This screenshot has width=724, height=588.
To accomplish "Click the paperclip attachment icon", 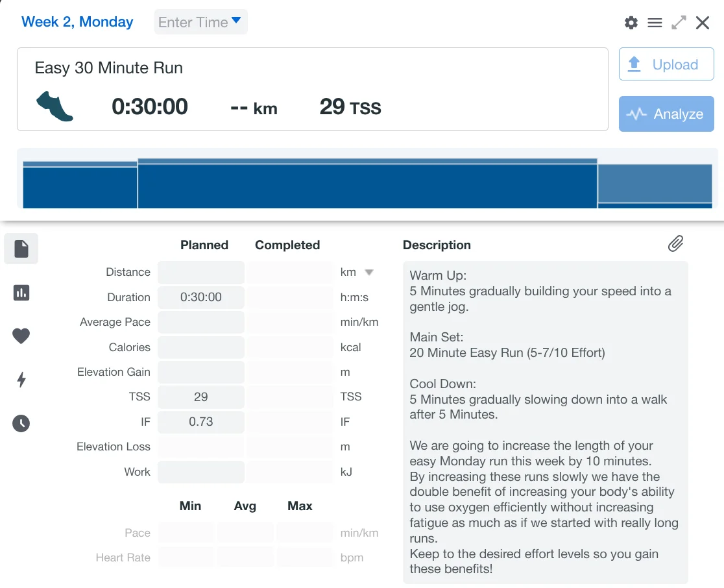I will tap(675, 244).
